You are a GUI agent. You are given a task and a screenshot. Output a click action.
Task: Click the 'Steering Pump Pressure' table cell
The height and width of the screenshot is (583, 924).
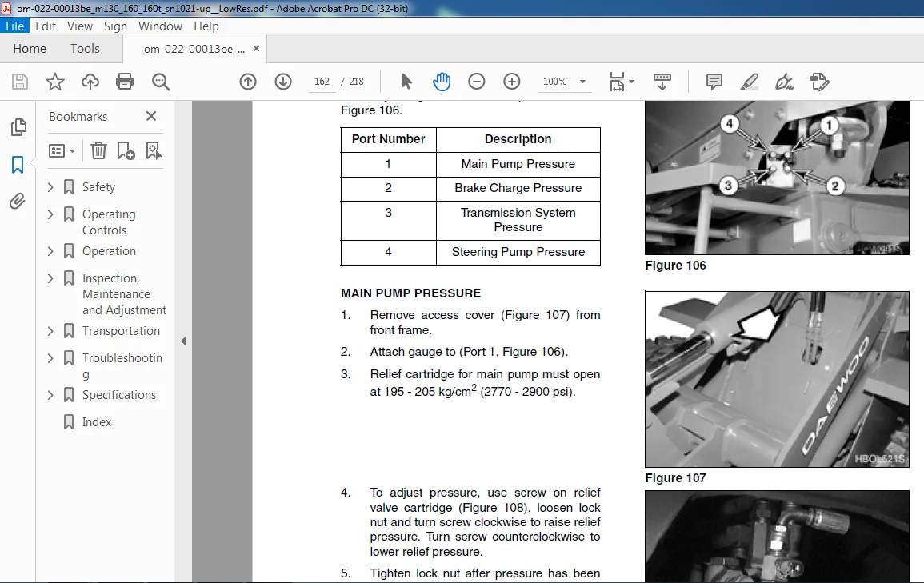pyautogui.click(x=518, y=252)
